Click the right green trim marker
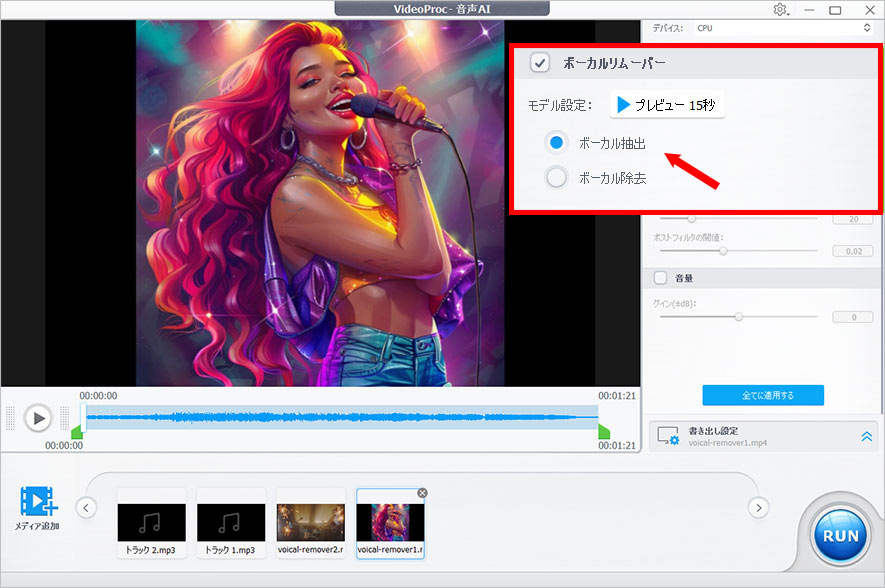The width and height of the screenshot is (885, 588). (604, 432)
